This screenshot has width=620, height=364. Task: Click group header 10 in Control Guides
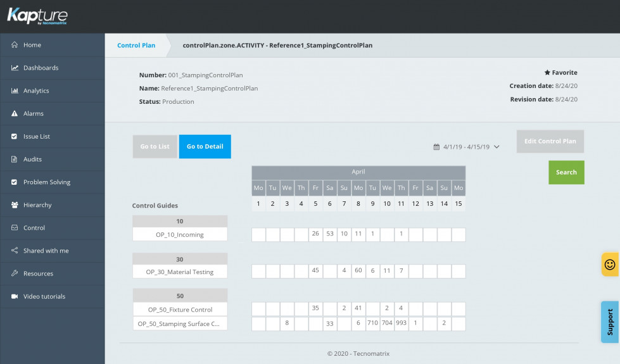[180, 222]
